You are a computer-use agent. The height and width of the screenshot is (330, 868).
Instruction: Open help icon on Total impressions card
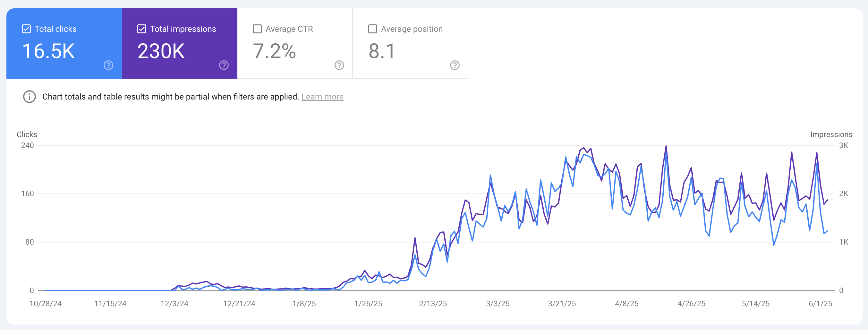point(224,65)
